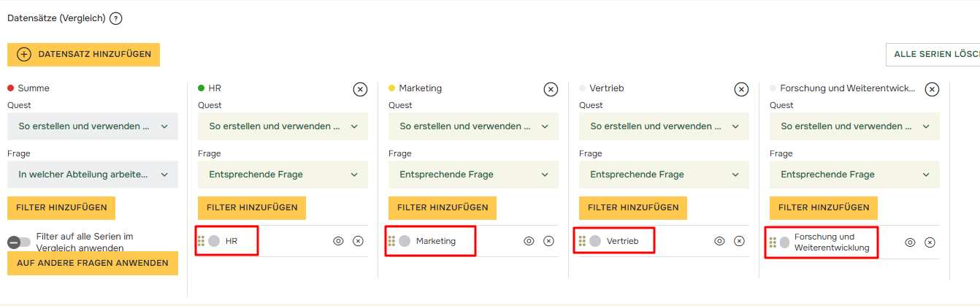The height and width of the screenshot is (306, 980).
Task: Click the help icon beside Datensätze (Vergleich)
Action: coord(115,18)
